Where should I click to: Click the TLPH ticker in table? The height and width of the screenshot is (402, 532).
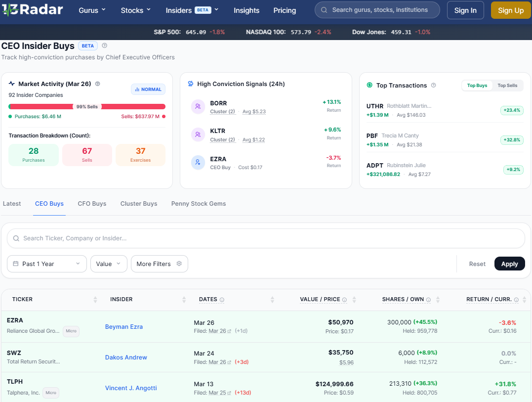(x=15, y=382)
